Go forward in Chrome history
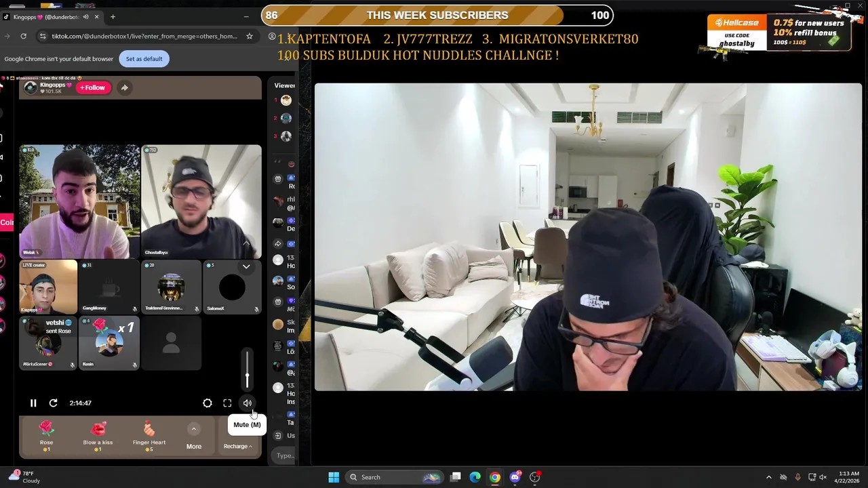The height and width of the screenshot is (488, 868). click(5, 36)
